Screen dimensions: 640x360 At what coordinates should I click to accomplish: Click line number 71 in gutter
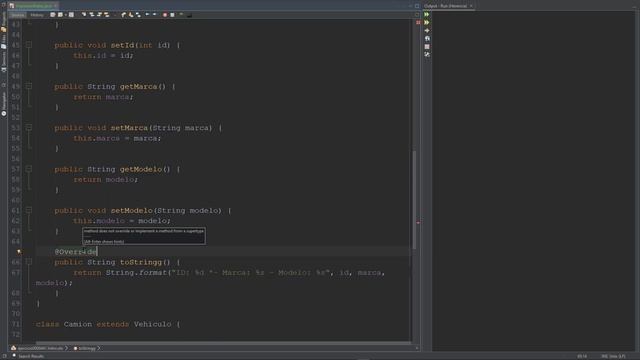(x=16, y=324)
